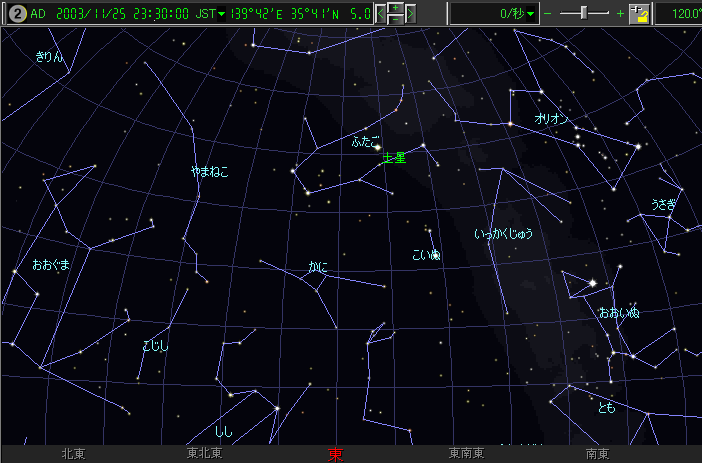Select the red 東 direction label
702x463 pixels.
[336, 455]
